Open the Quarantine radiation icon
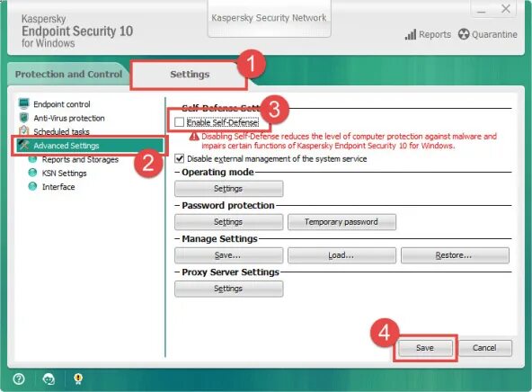 (464, 34)
